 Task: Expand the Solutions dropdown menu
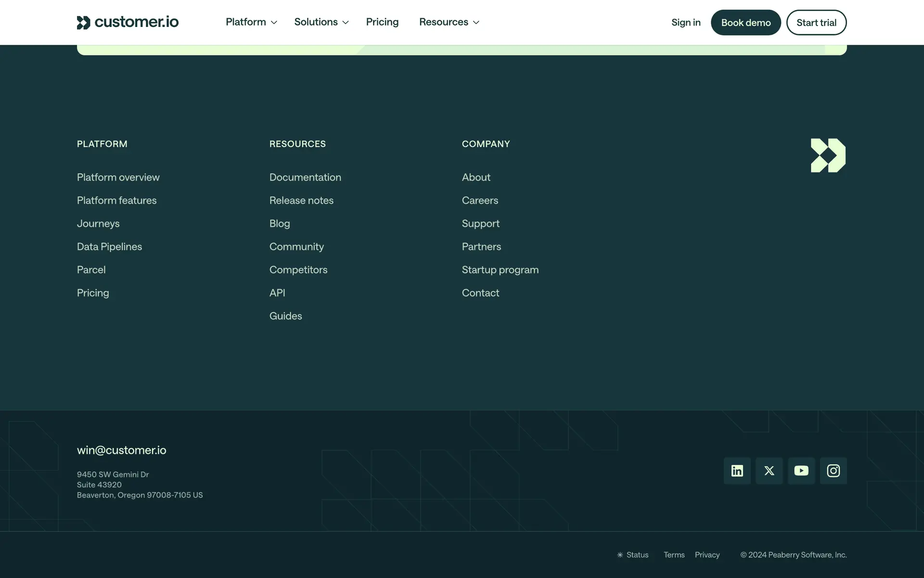321,22
